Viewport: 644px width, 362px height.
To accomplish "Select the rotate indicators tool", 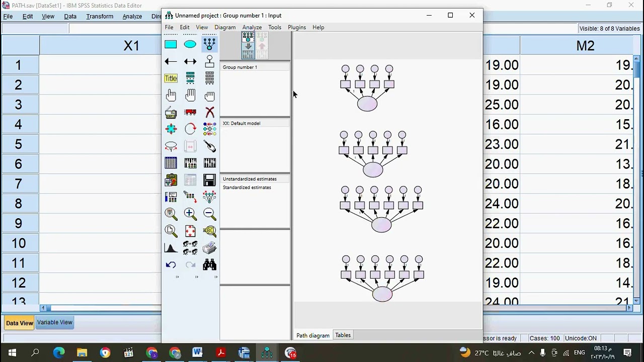I will pyautogui.click(x=190, y=129).
